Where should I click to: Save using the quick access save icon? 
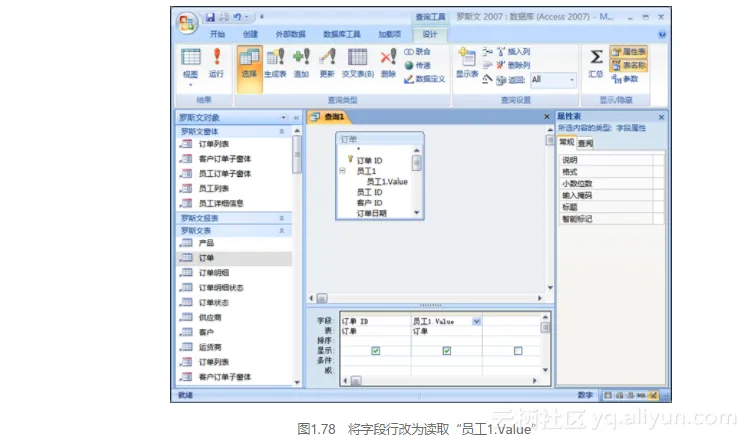[210, 17]
